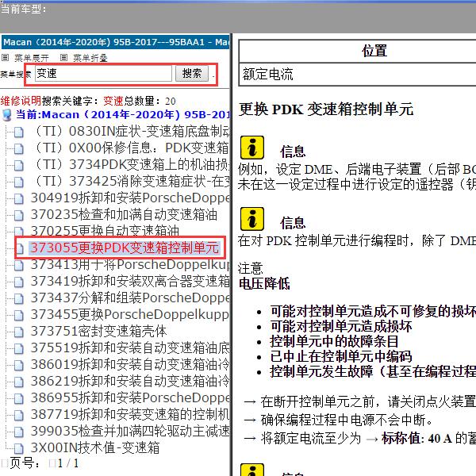Click the 电压降低 warning heading
Viewport: 476px width, 476px height.
coord(264,283)
